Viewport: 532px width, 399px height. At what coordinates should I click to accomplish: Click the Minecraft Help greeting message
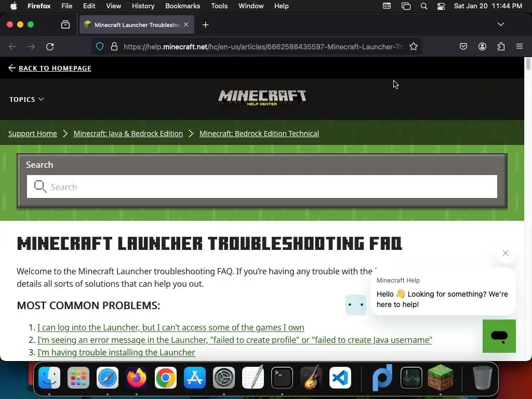tap(443, 292)
